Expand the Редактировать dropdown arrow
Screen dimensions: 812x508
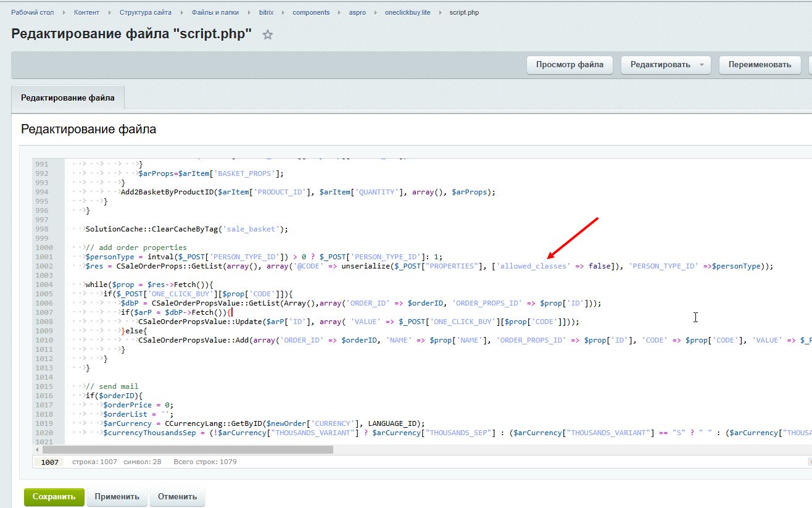[702, 65]
